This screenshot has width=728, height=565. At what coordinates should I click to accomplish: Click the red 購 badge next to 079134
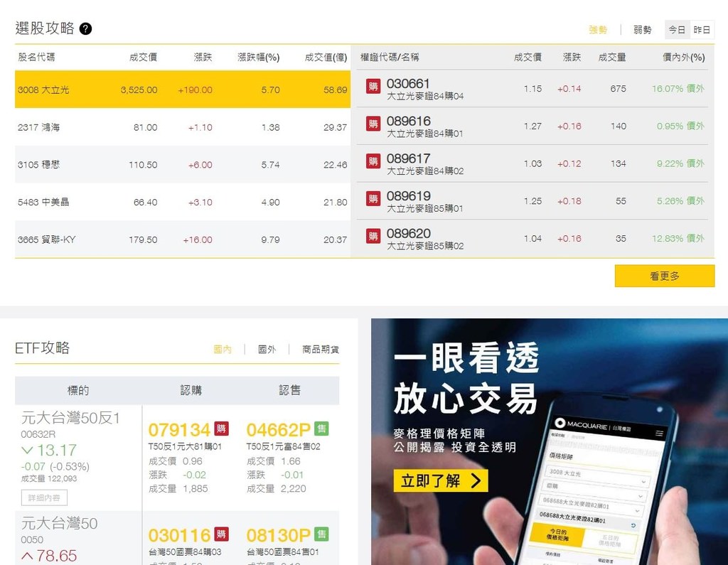[x=222, y=429]
